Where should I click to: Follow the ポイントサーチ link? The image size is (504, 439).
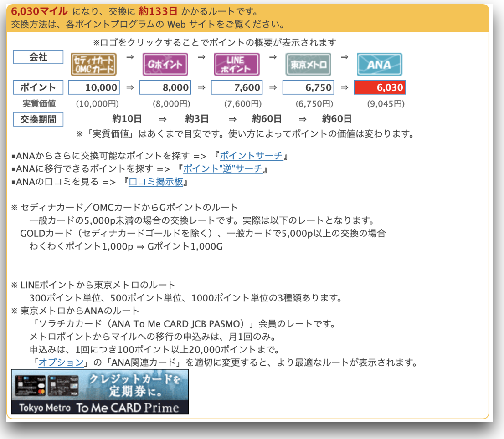click(252, 156)
